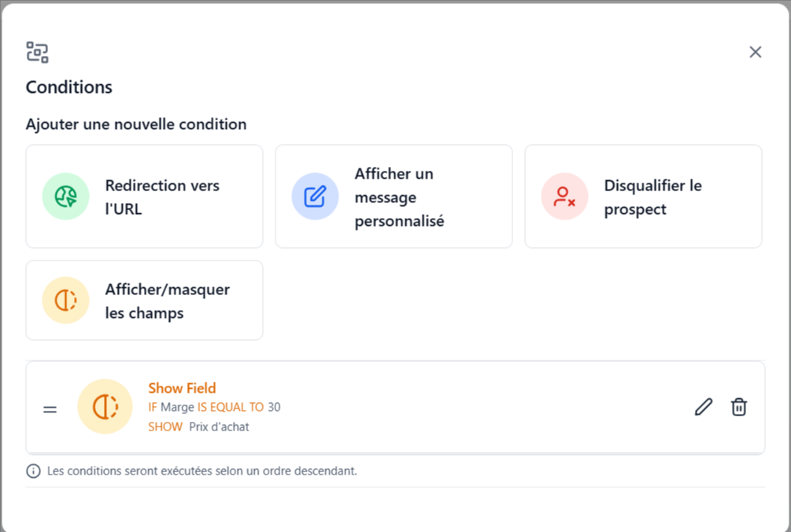This screenshot has height=532, width=791.
Task: Click the Conditions heading text
Action: [x=69, y=87]
